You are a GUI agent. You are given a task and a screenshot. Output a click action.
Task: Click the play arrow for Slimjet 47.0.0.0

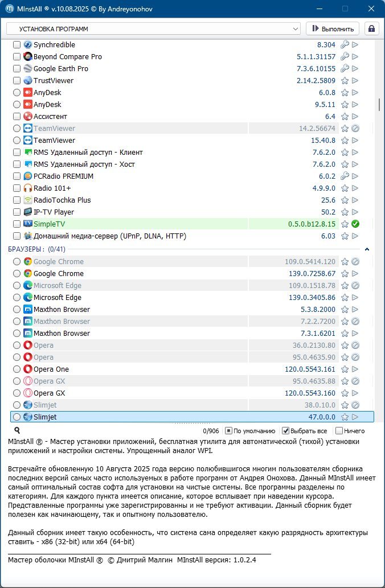(355, 417)
